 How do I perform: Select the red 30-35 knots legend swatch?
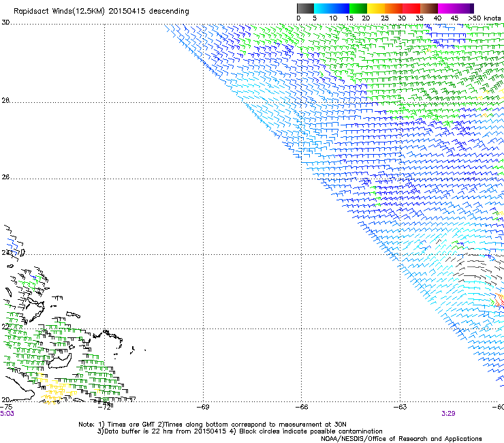click(411, 8)
